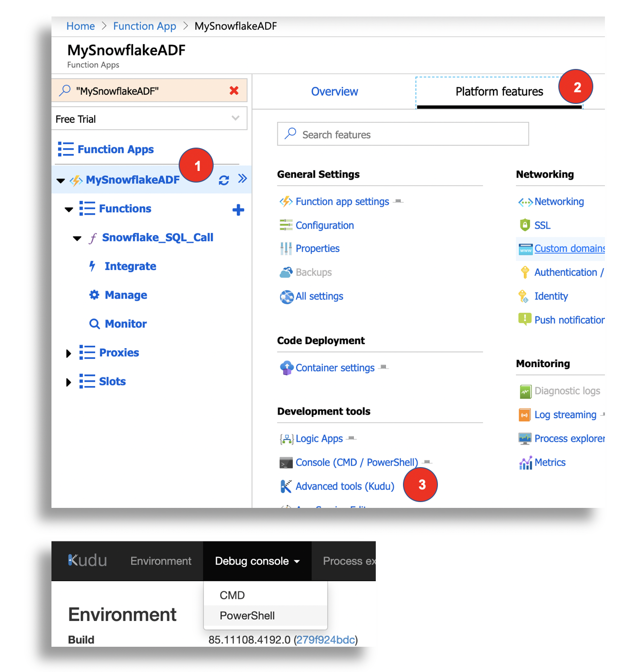Open the Process explorer link
The height and width of the screenshot is (672, 636).
[x=569, y=438]
